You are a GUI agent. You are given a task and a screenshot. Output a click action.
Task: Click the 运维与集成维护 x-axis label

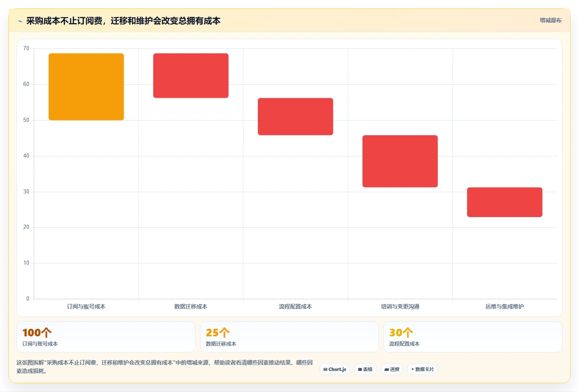(505, 306)
